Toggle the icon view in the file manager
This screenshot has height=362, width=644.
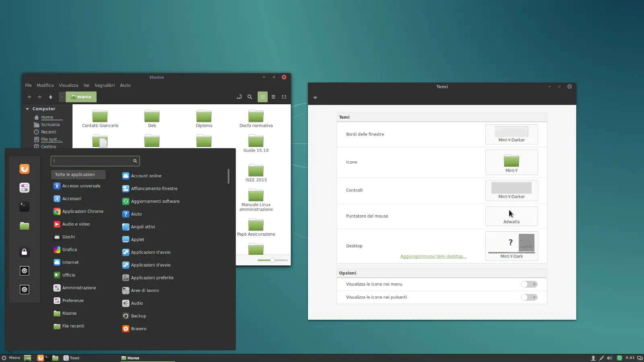(262, 97)
